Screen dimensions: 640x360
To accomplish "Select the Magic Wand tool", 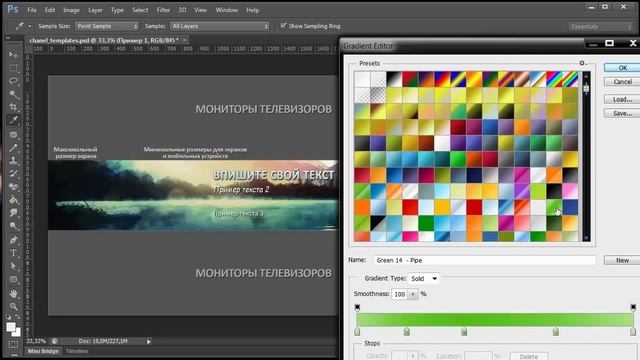I will [x=13, y=94].
